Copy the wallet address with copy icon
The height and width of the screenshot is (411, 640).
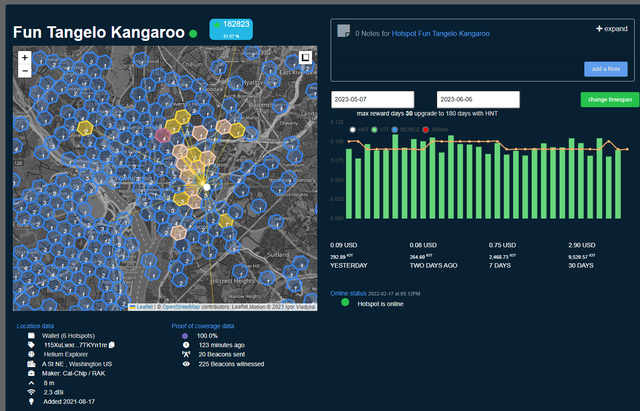coord(112,345)
